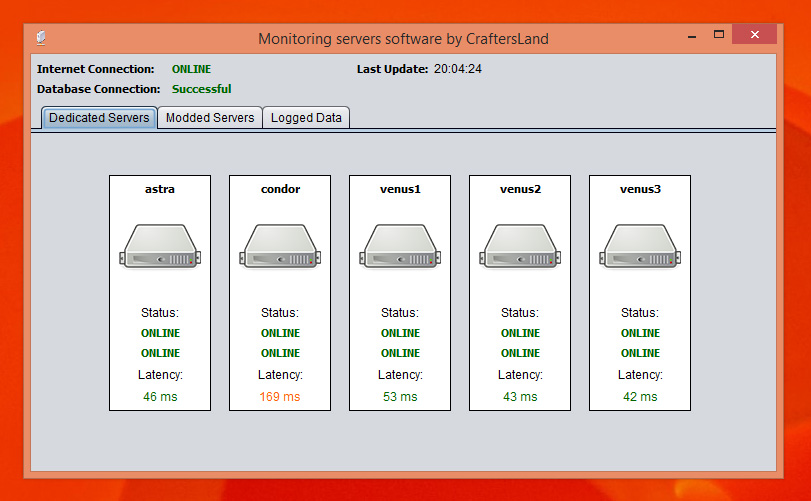Close the monitoring software window
The height and width of the screenshot is (501, 811).
pos(754,35)
